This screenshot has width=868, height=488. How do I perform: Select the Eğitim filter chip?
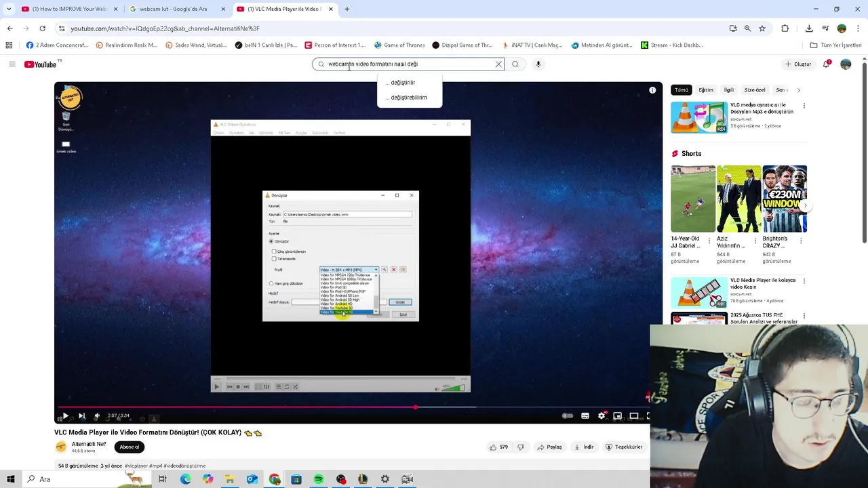click(706, 90)
